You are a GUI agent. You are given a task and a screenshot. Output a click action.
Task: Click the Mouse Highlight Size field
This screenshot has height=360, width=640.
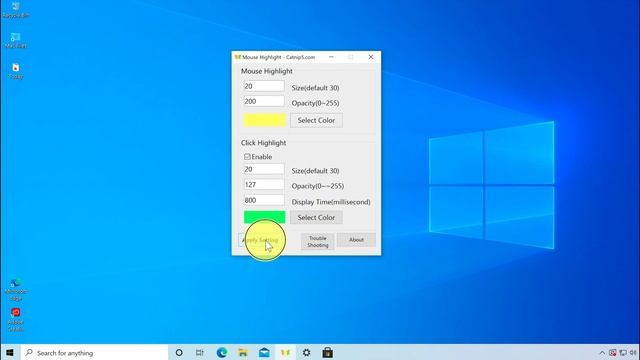264,86
